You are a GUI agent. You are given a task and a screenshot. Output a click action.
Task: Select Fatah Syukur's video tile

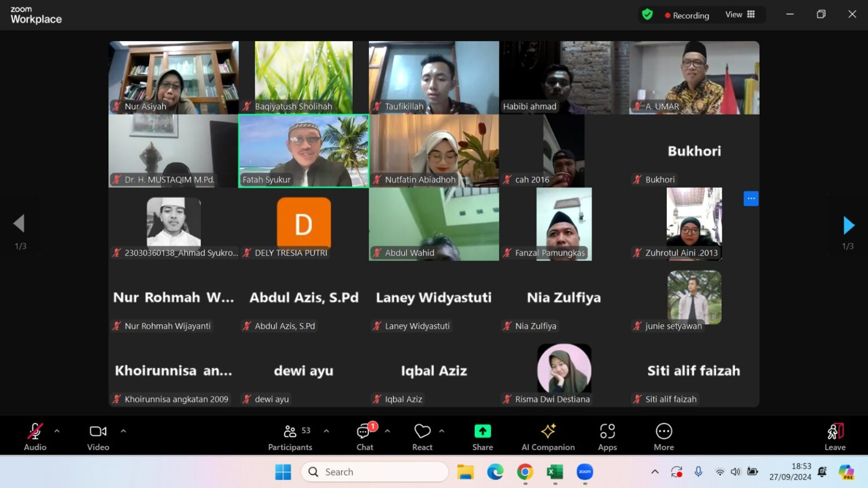303,151
